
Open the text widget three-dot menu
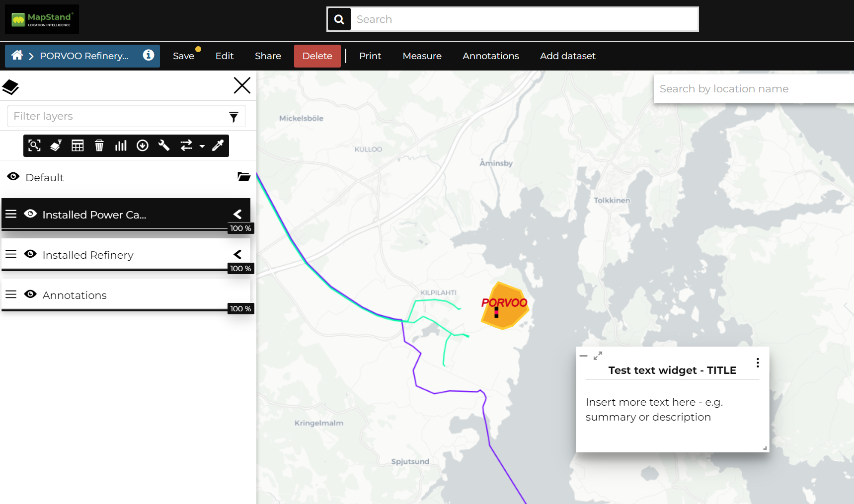[758, 363]
